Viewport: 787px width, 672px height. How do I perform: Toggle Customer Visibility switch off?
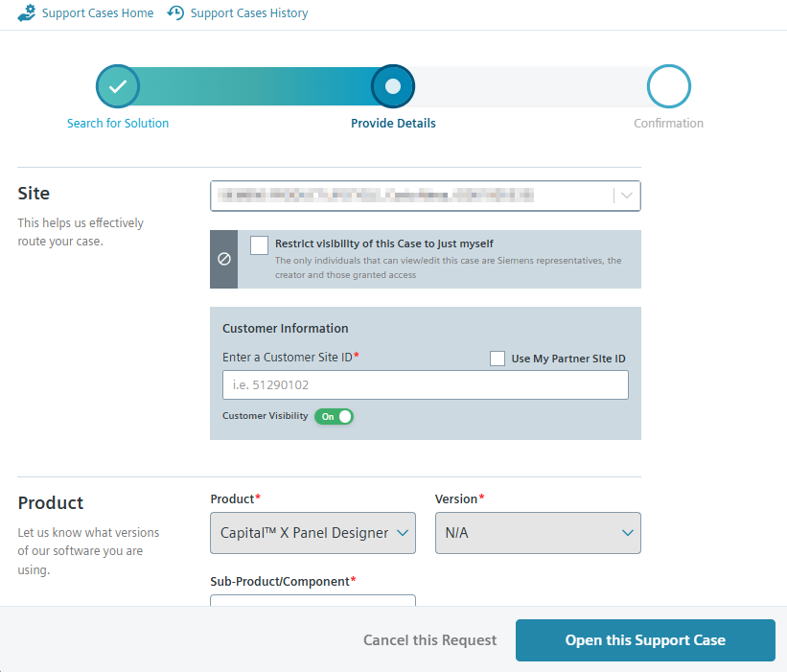tap(335, 417)
